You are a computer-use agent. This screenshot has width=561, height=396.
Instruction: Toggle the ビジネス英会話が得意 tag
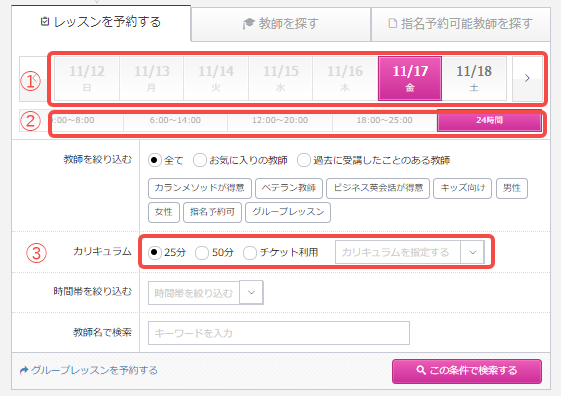pyautogui.click(x=378, y=188)
